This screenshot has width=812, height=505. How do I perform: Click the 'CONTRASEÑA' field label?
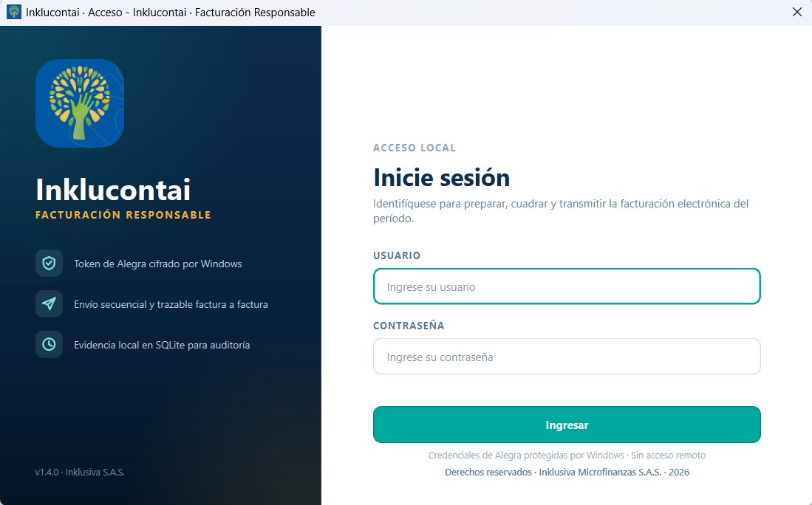pos(409,326)
